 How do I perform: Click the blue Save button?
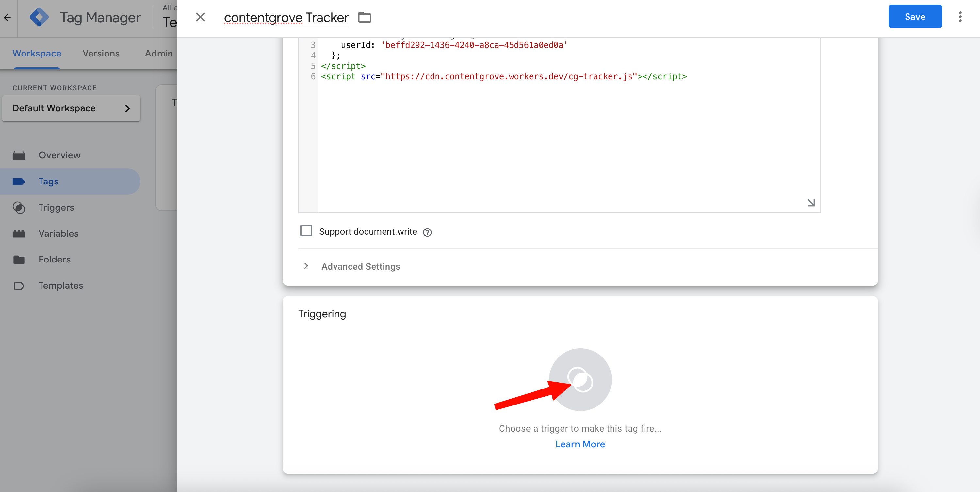tap(915, 17)
